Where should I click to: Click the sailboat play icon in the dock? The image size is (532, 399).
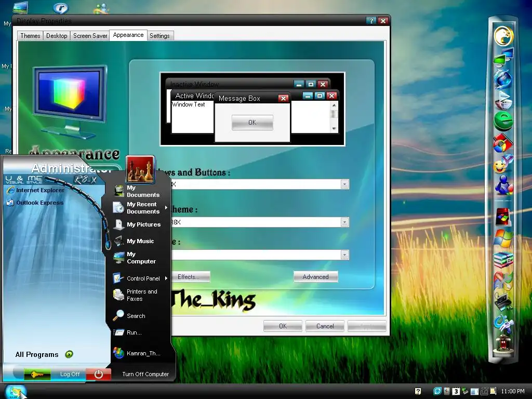(503, 100)
